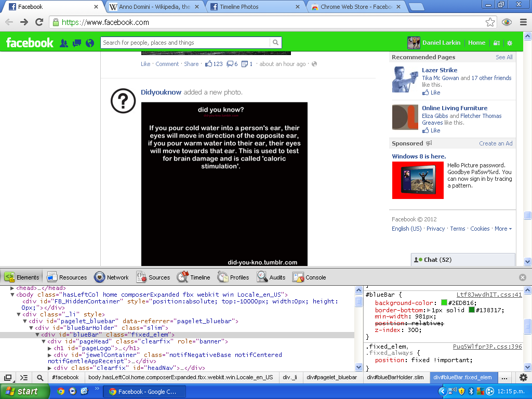The width and height of the screenshot is (532, 399).
Task: Click the Like link on the post
Action: pyautogui.click(x=145, y=64)
